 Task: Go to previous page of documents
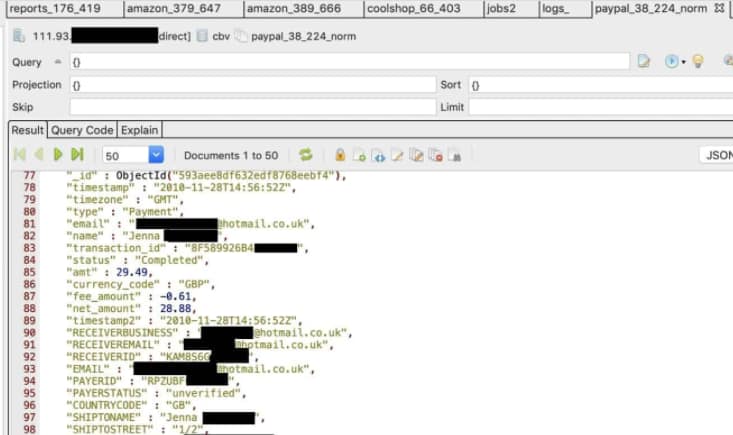(x=38, y=155)
